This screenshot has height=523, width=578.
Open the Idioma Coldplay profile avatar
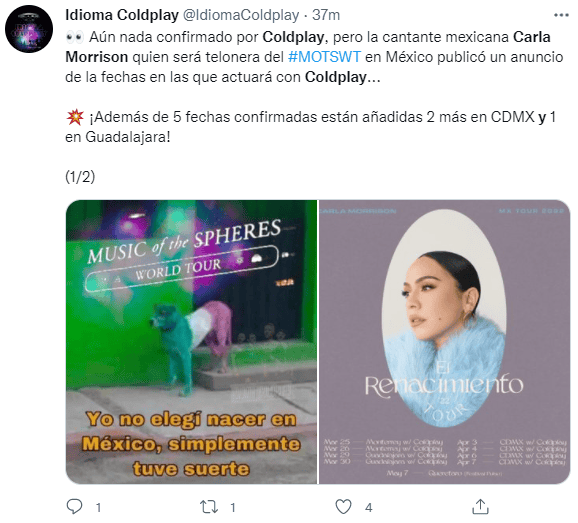click(x=29, y=29)
